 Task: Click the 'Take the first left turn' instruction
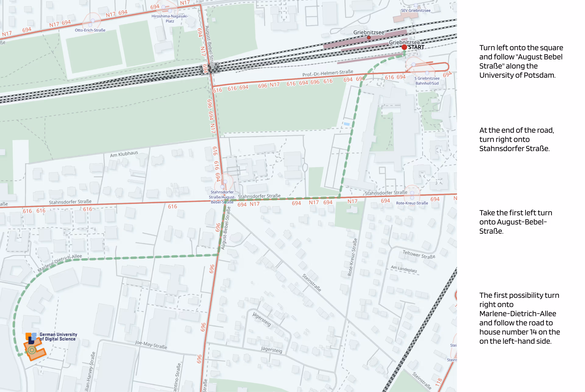pos(516,222)
